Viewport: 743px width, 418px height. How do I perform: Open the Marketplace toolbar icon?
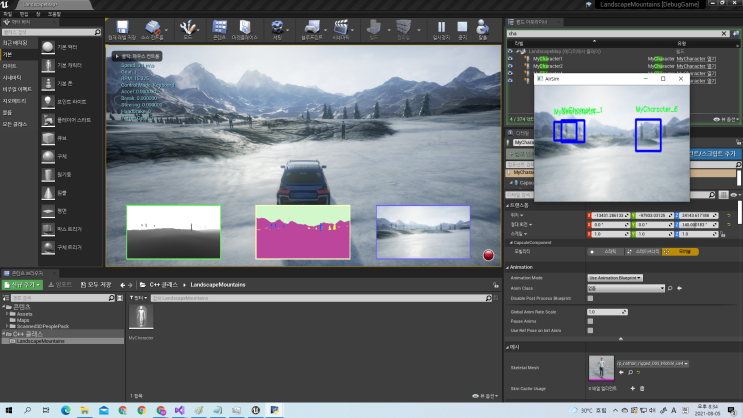(x=245, y=30)
